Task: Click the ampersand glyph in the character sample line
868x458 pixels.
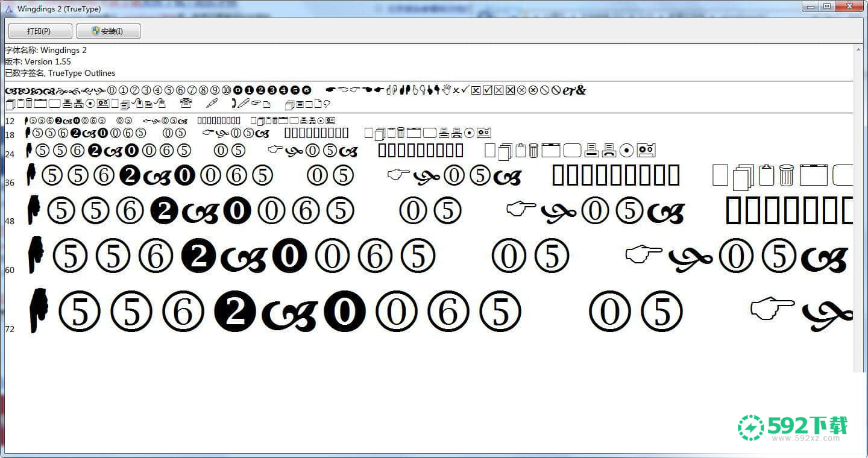Action: [580, 90]
